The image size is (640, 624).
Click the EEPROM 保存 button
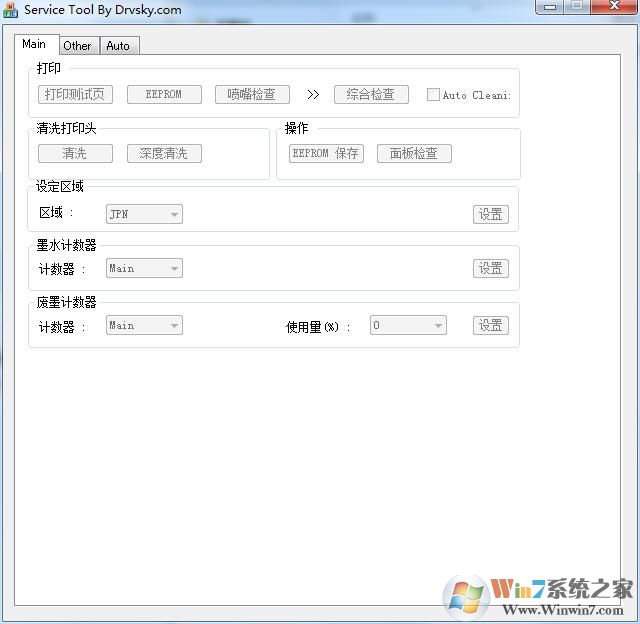pos(326,154)
